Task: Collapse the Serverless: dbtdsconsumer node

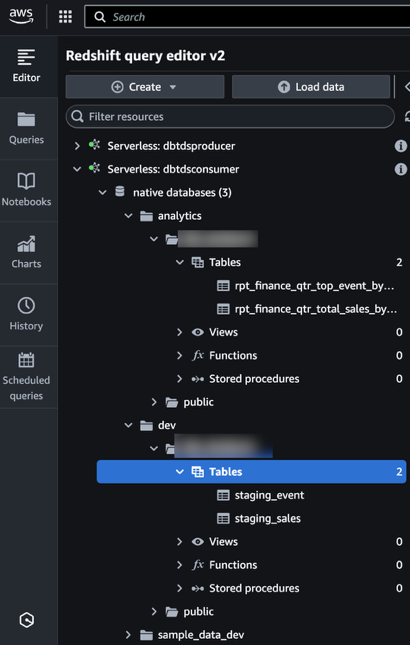Action: coord(77,169)
